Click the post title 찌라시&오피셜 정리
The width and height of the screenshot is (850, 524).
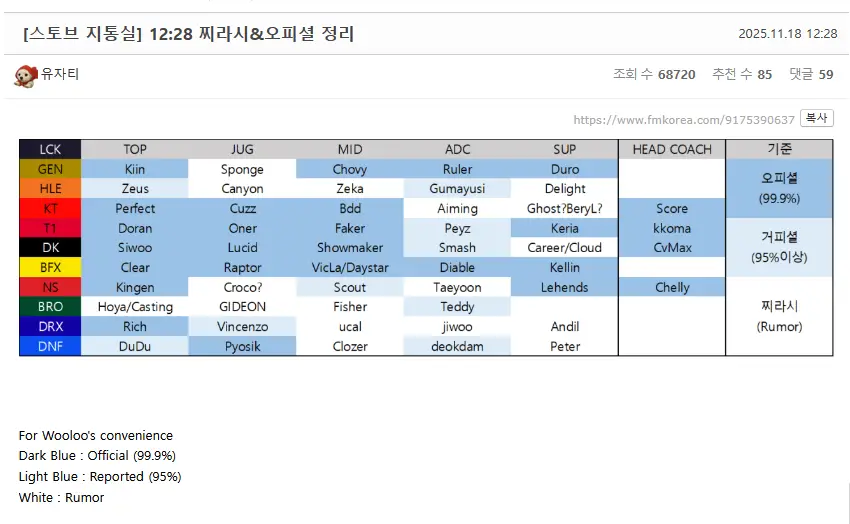pyautogui.click(x=188, y=34)
